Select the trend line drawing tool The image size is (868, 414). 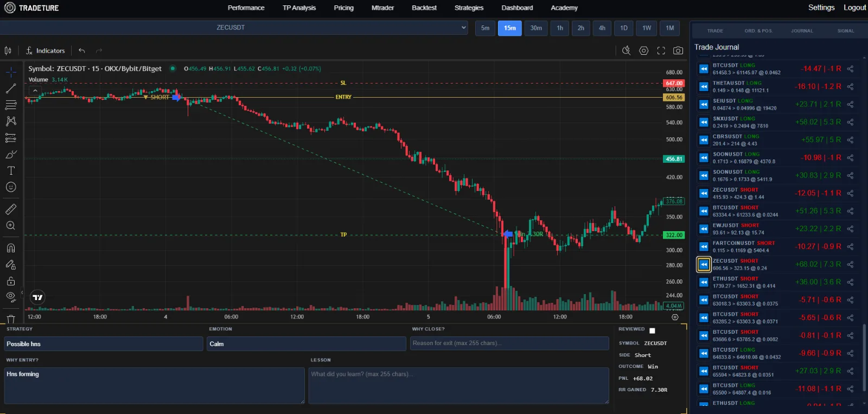coord(11,88)
